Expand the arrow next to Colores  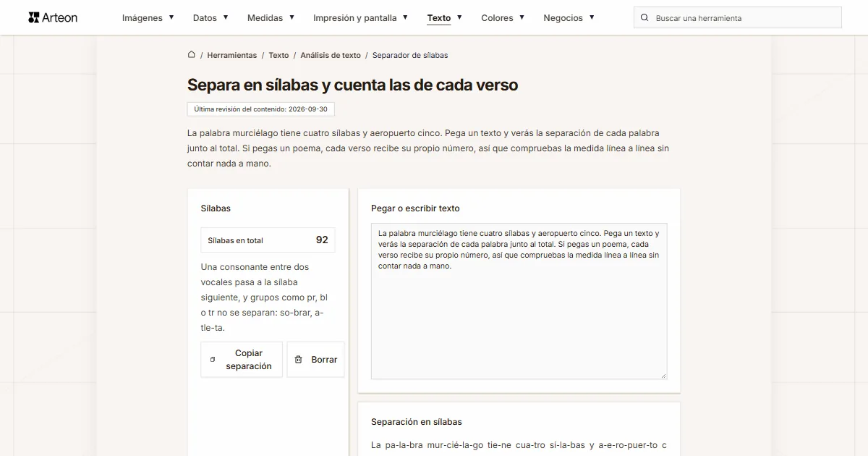[x=522, y=17]
